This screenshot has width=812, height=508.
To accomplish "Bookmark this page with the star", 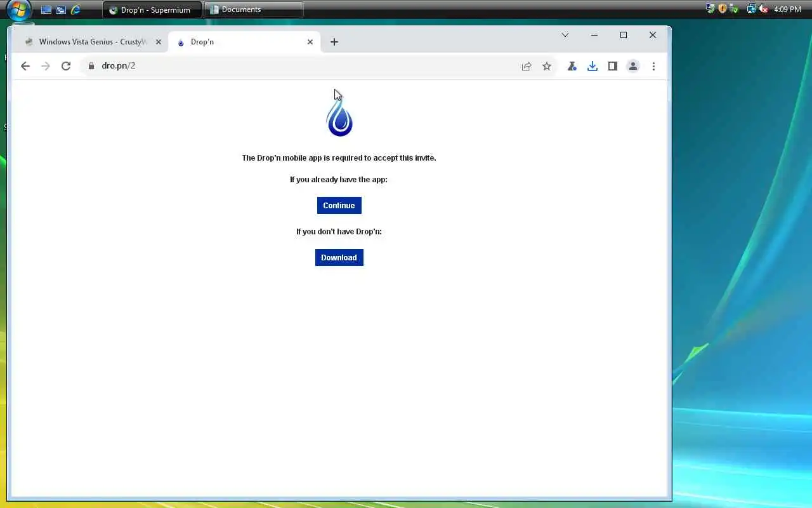I will tap(547, 66).
